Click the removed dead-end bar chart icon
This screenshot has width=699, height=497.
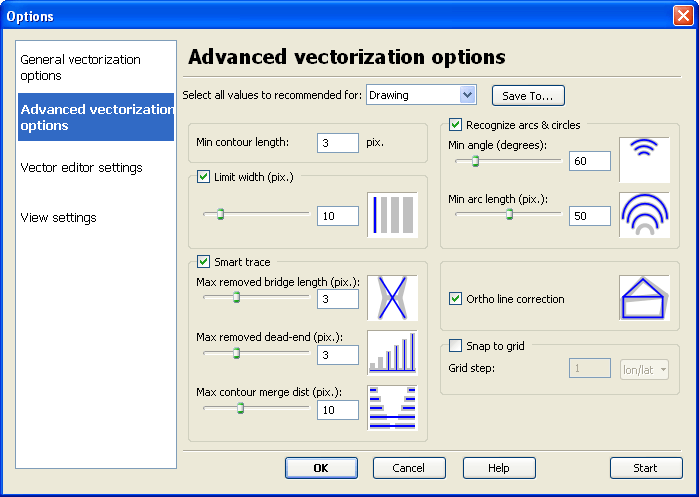[392, 352]
